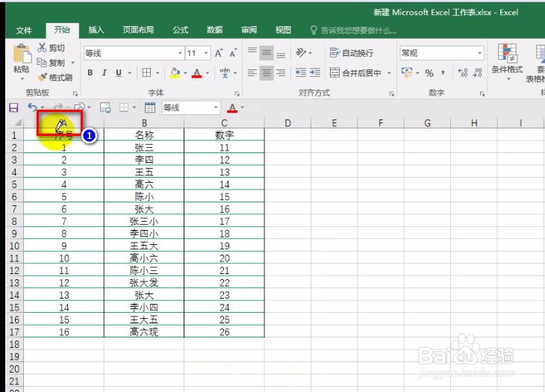Toggle Bold formatting
Viewport: 545px width, 392px height.
click(90, 72)
